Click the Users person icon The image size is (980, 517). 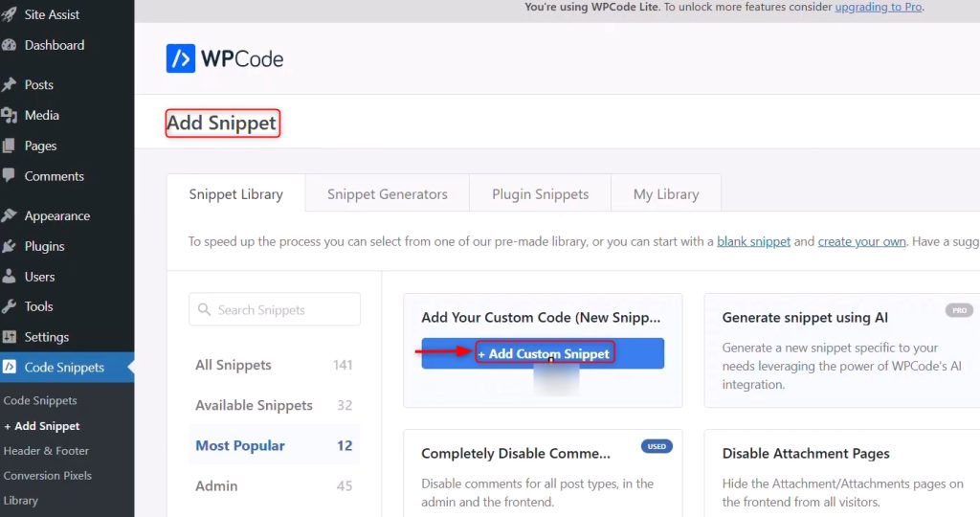[10, 277]
